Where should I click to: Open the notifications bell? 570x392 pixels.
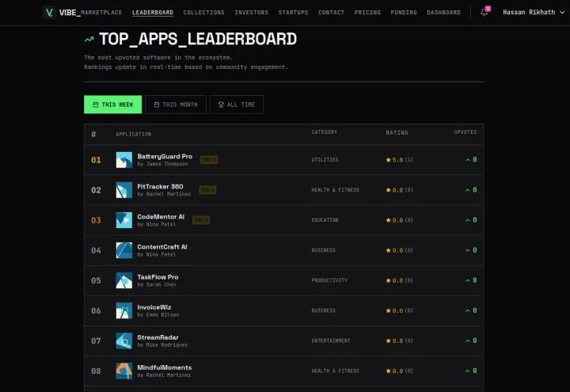click(x=484, y=12)
